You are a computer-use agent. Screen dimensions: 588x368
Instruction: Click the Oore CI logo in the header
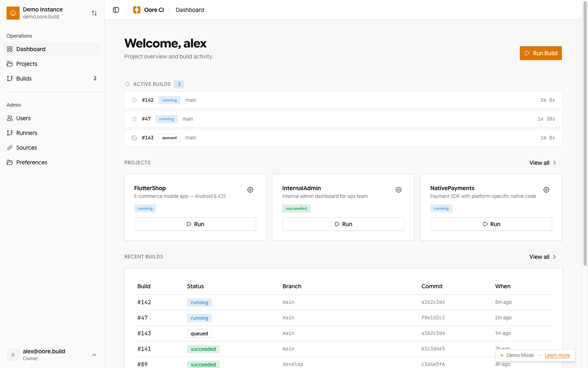point(148,9)
